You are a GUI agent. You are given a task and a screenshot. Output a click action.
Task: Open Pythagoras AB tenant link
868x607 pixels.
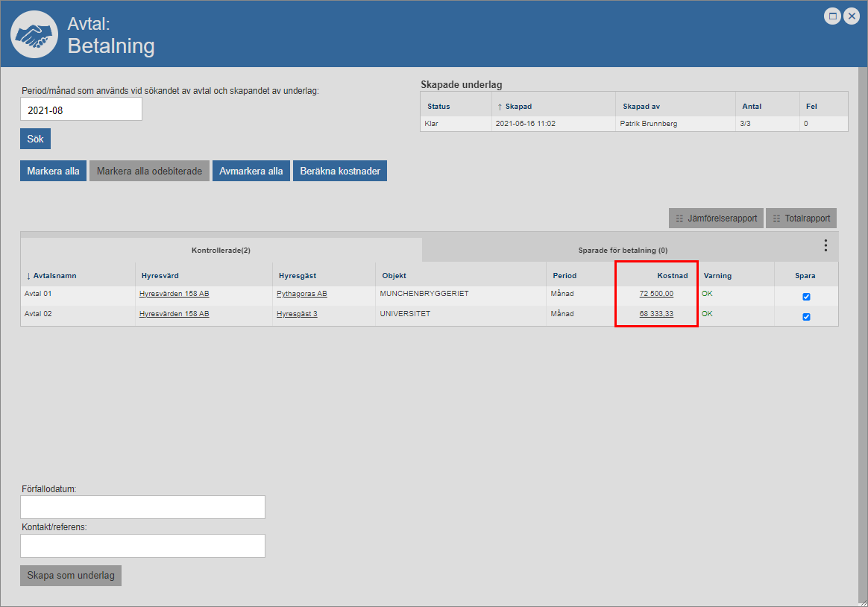(301, 294)
